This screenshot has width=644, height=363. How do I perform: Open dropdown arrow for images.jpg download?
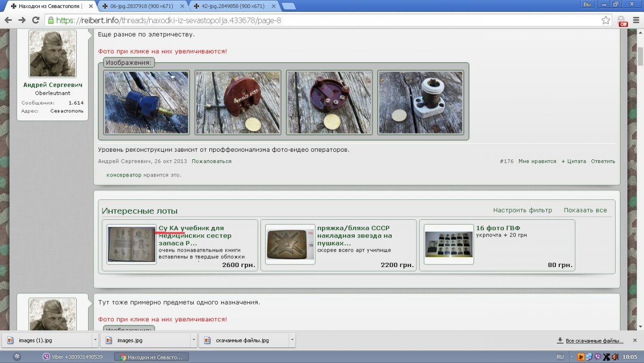[194, 340]
